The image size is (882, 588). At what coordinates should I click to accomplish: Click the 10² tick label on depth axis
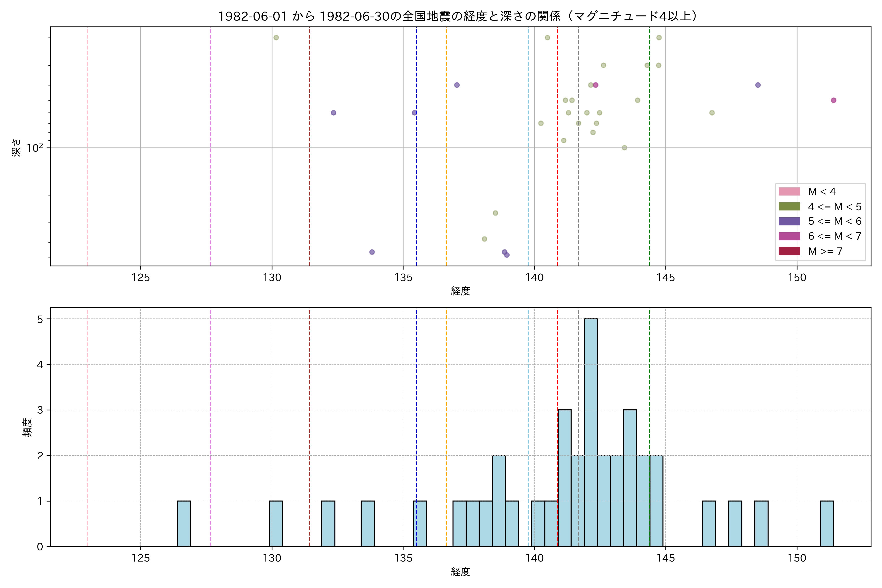pos(35,148)
